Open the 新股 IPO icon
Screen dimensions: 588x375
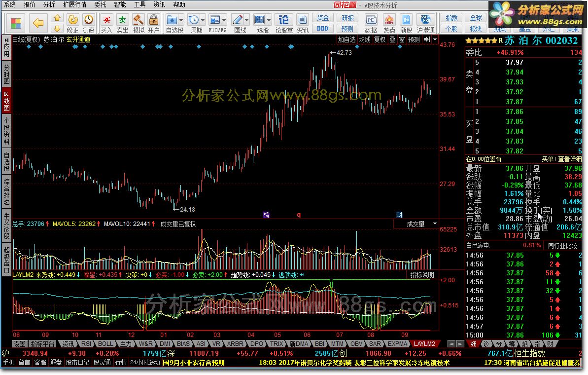[406, 23]
